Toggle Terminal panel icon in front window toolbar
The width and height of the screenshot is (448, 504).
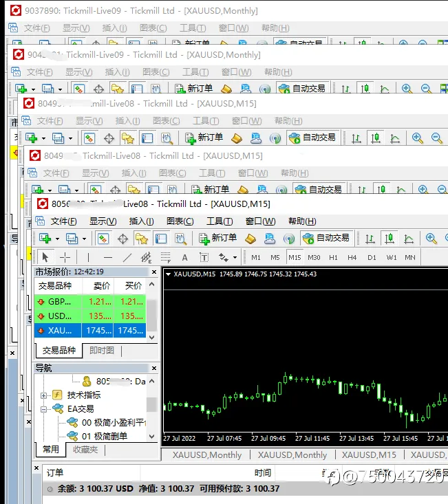161,239
